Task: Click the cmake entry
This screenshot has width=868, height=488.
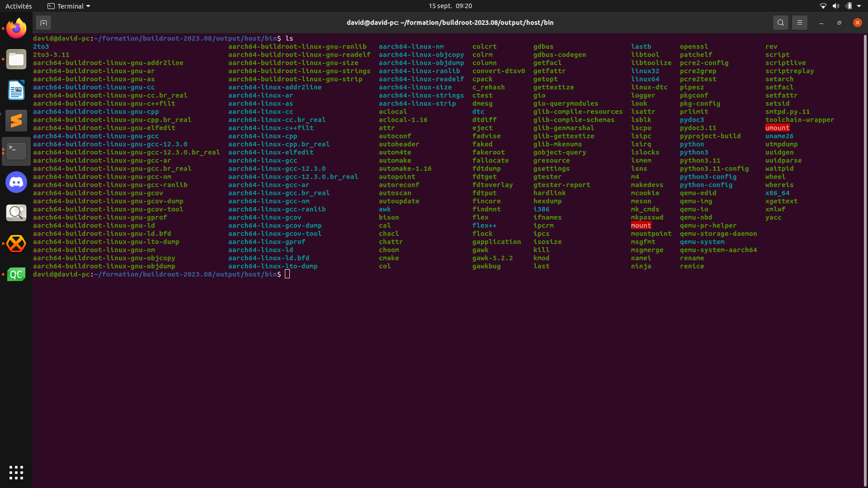Action: point(389,258)
